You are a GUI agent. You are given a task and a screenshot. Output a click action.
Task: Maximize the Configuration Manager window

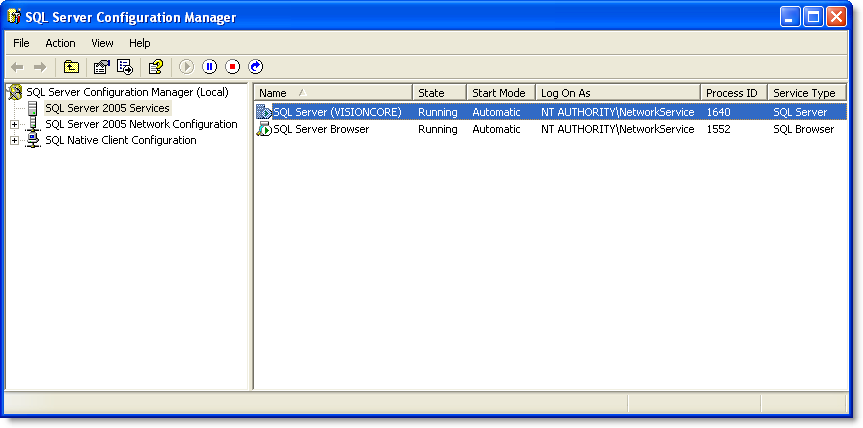coord(813,17)
